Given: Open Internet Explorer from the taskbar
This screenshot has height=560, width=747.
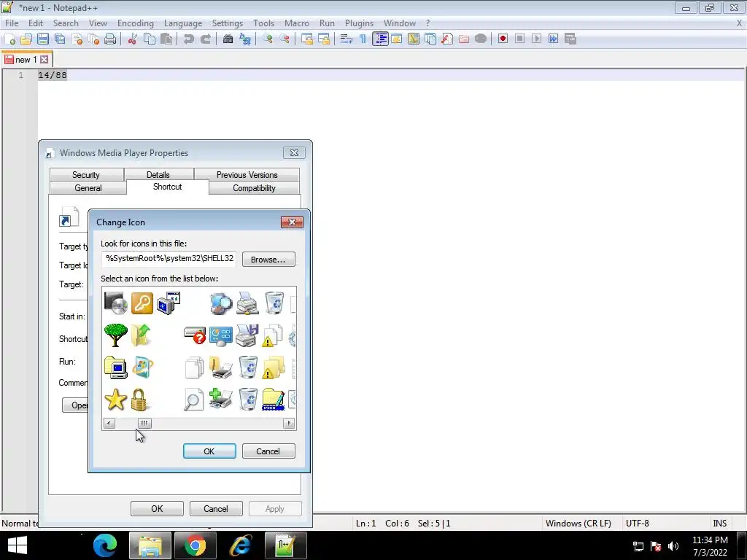Looking at the screenshot, I should [240, 545].
